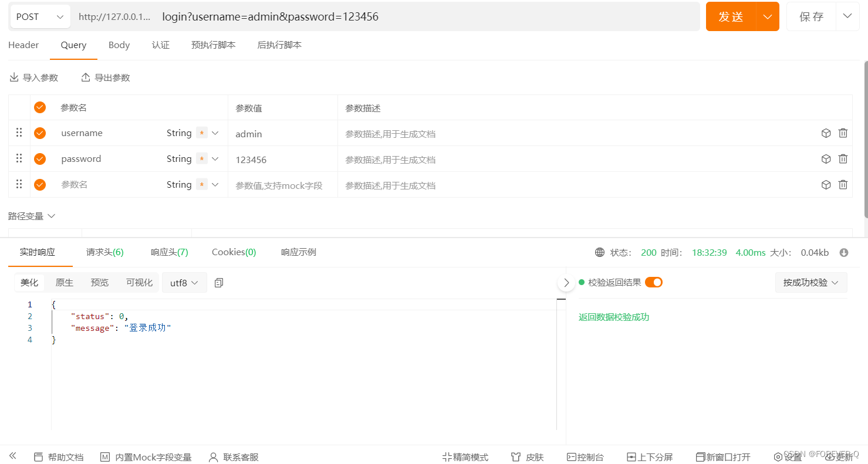This screenshot has height=464, width=868.
Task: Click the drag handle on password row
Action: pos(19,158)
